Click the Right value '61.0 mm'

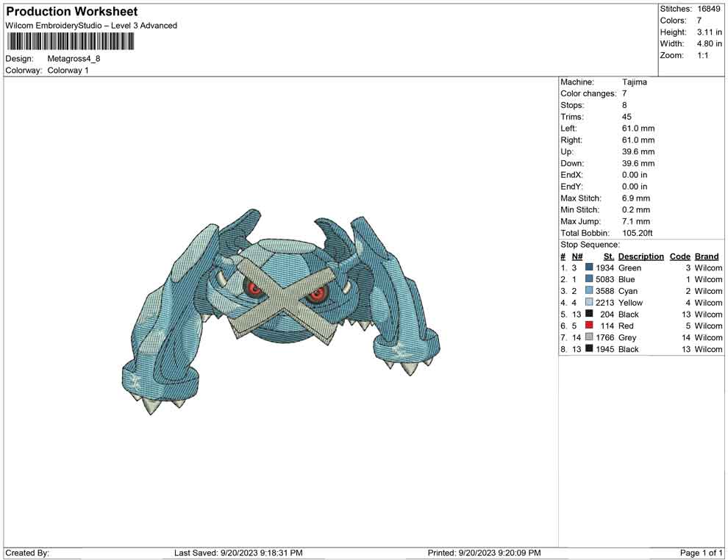point(638,140)
